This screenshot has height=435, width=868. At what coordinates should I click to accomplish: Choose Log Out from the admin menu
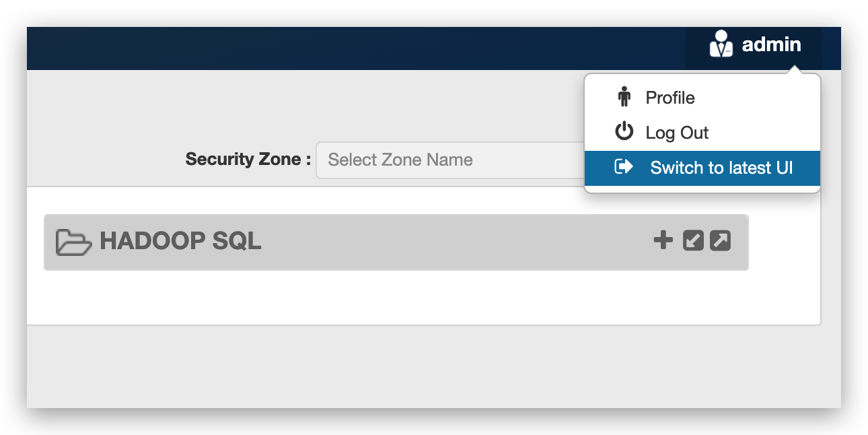(x=676, y=133)
